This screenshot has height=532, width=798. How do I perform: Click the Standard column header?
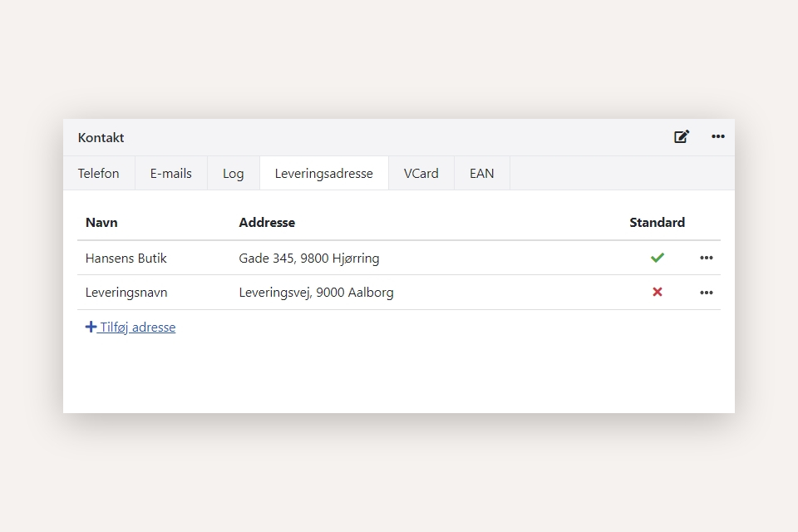[657, 223]
